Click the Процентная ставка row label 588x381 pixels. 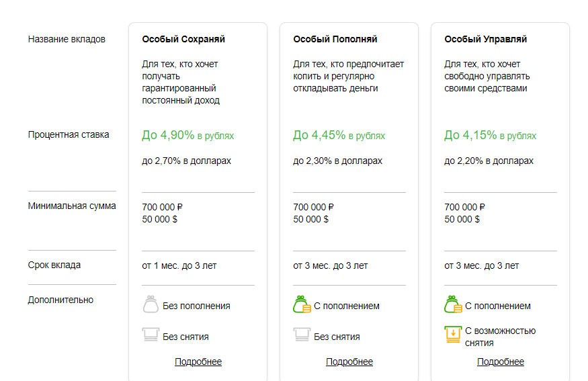point(69,134)
